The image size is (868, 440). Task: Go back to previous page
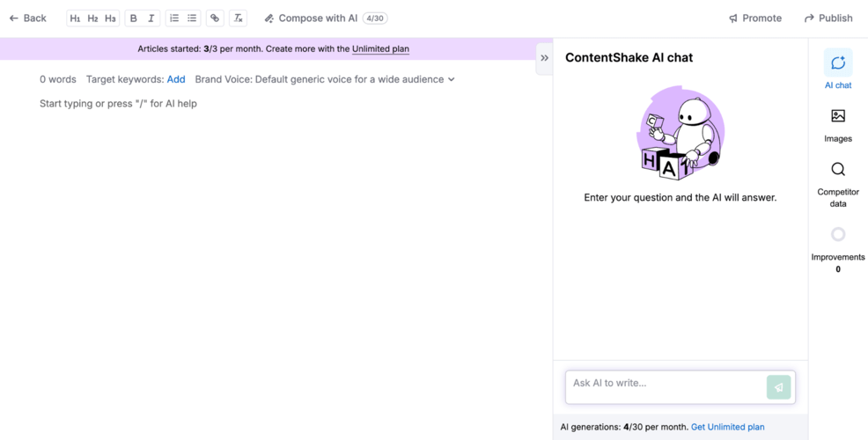click(x=28, y=18)
